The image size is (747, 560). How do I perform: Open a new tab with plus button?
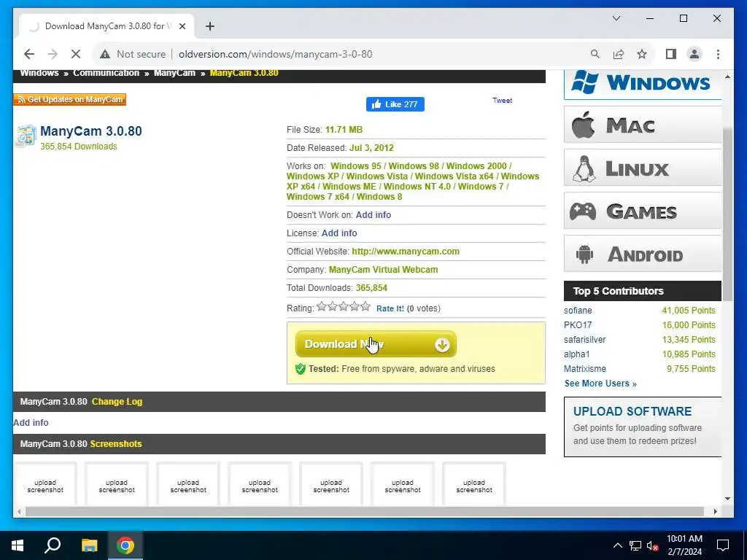pyautogui.click(x=210, y=26)
